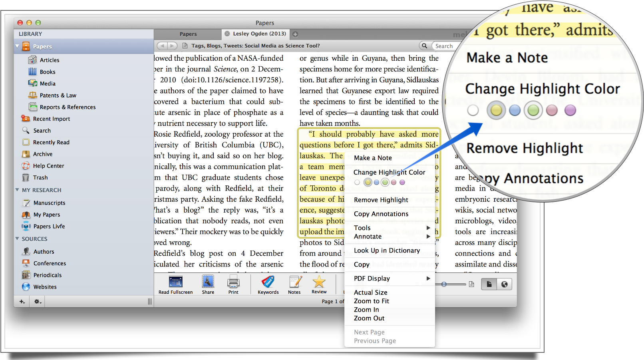Select Recently Read in the sidebar
Viewport: 644px width, 360px height.
(x=51, y=142)
